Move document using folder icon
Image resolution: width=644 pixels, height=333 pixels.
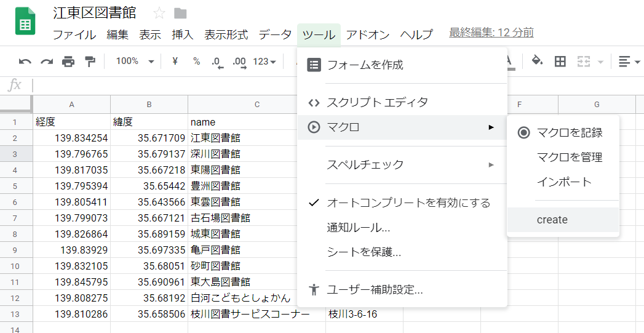(x=180, y=13)
